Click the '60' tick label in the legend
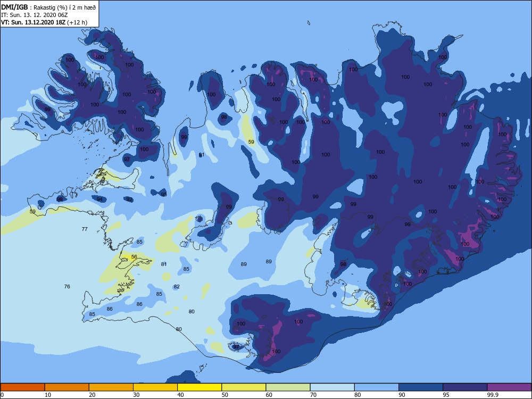The height and width of the screenshot is (399, 532). click(269, 395)
